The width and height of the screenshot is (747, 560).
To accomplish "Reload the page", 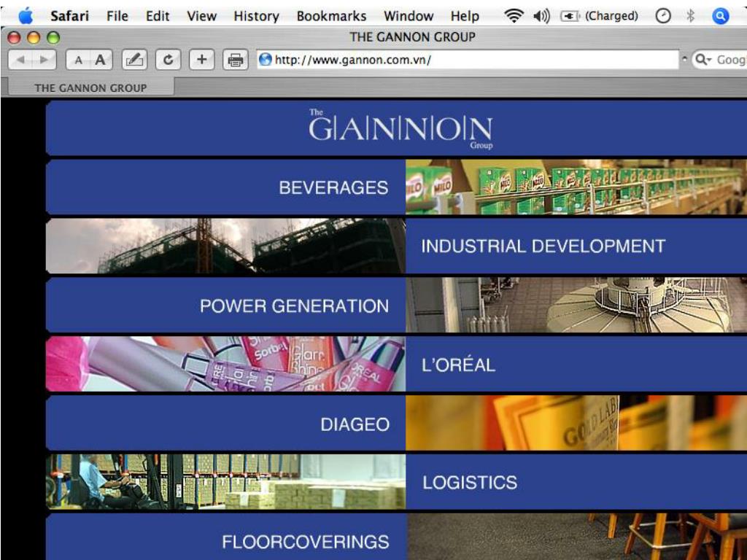I will 169,60.
